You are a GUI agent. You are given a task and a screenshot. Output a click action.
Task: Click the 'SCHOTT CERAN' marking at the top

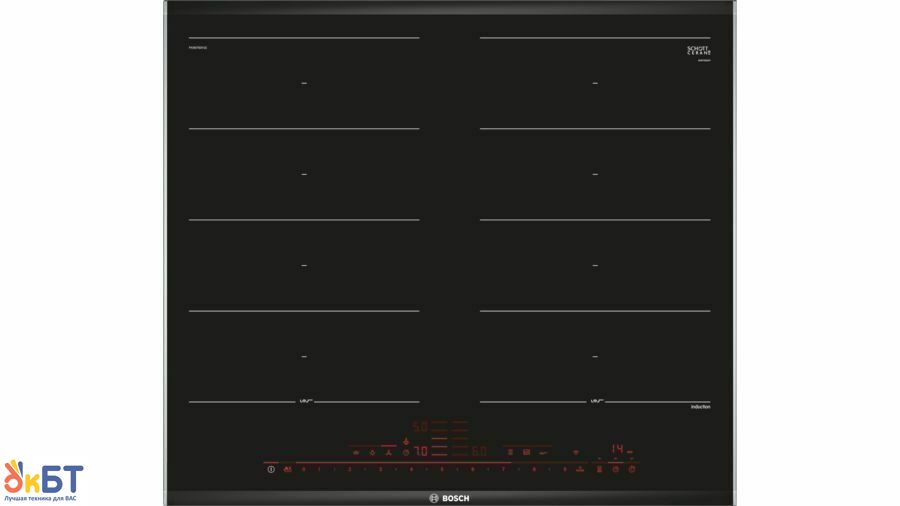[699, 50]
